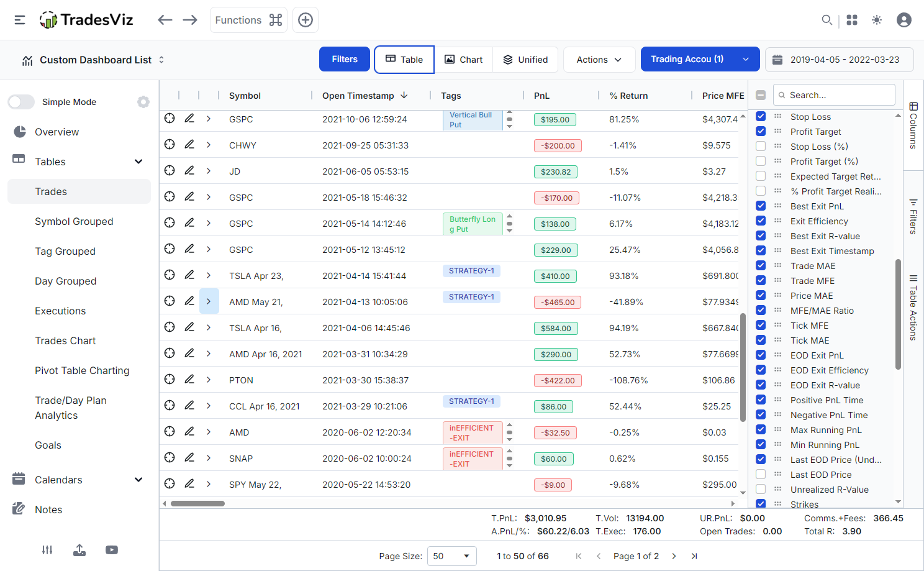Click the blue Filters button
The image size is (924, 571).
[x=344, y=59]
